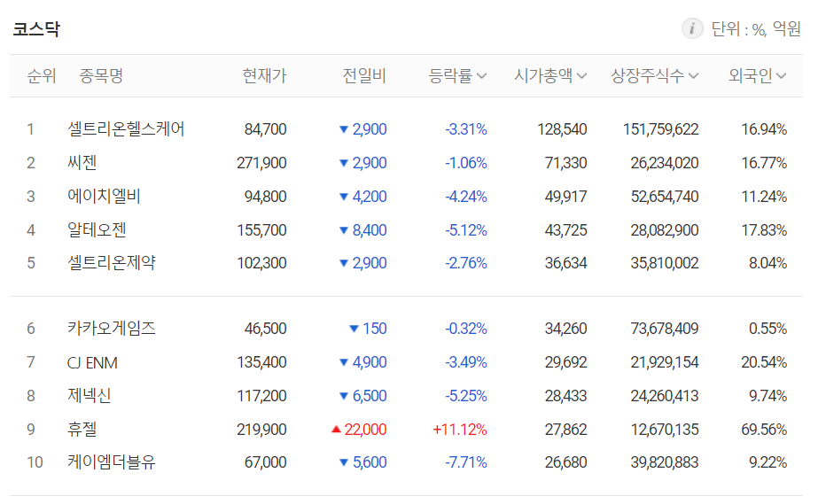Image resolution: width=818 pixels, height=504 pixels.
Task: Click the -5.12% change value
Action: pos(466,230)
